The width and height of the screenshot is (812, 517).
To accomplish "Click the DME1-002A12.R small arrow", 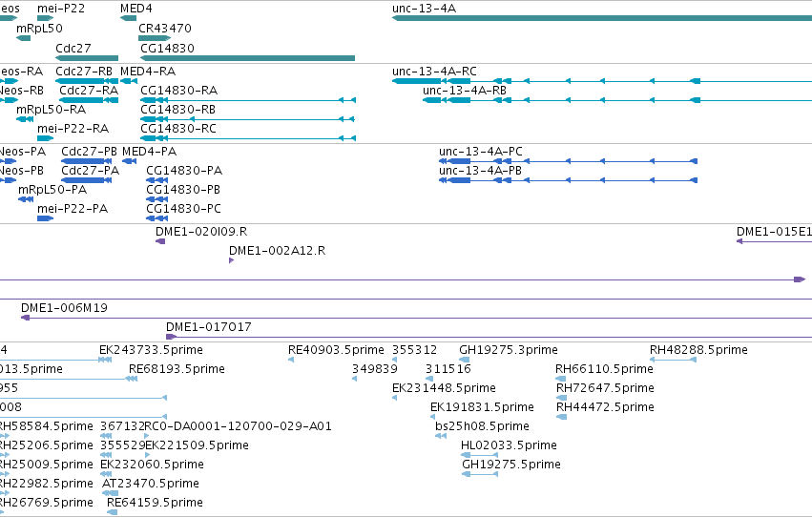I will [x=231, y=260].
